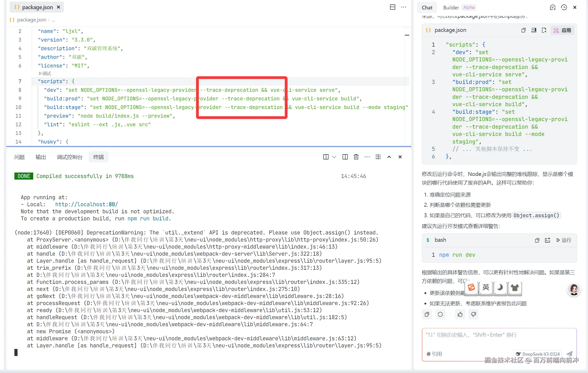
Task: Expand the 调试 debug codelens above scripts
Action: 45,73
